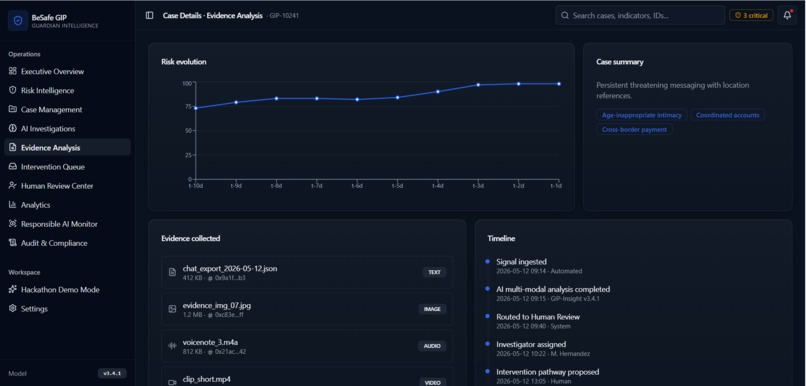Click the t-4d data point on chart

click(x=438, y=91)
